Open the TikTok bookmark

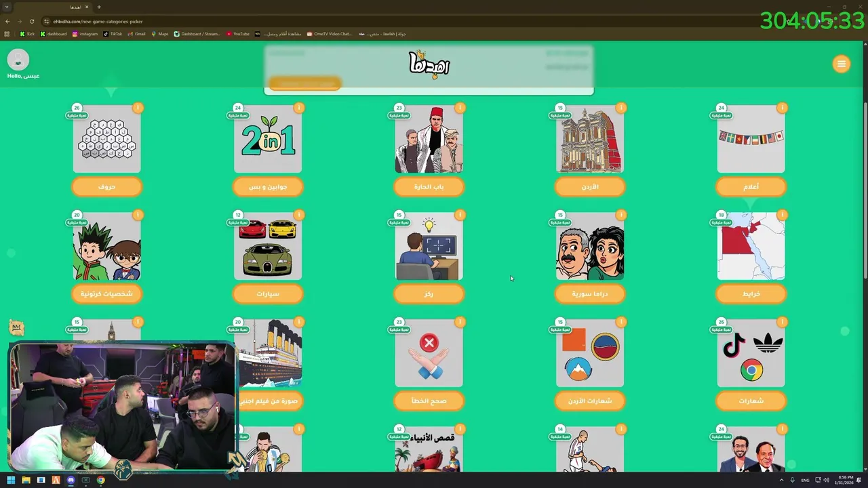(x=113, y=34)
